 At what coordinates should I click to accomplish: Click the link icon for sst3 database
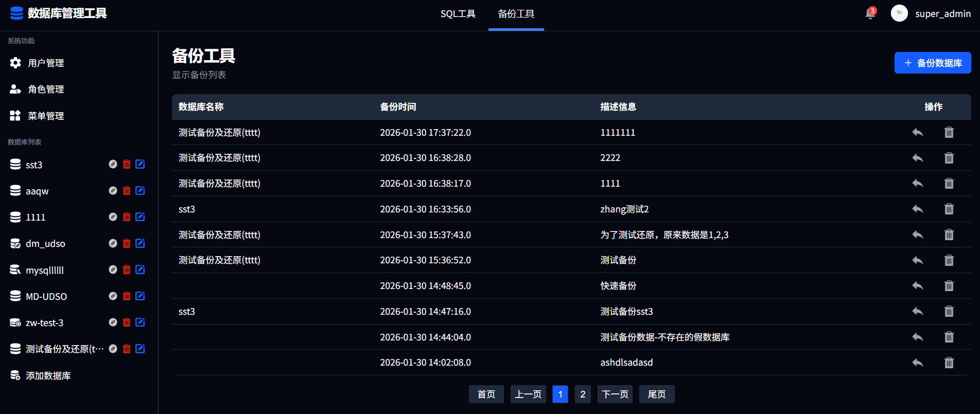(x=113, y=164)
